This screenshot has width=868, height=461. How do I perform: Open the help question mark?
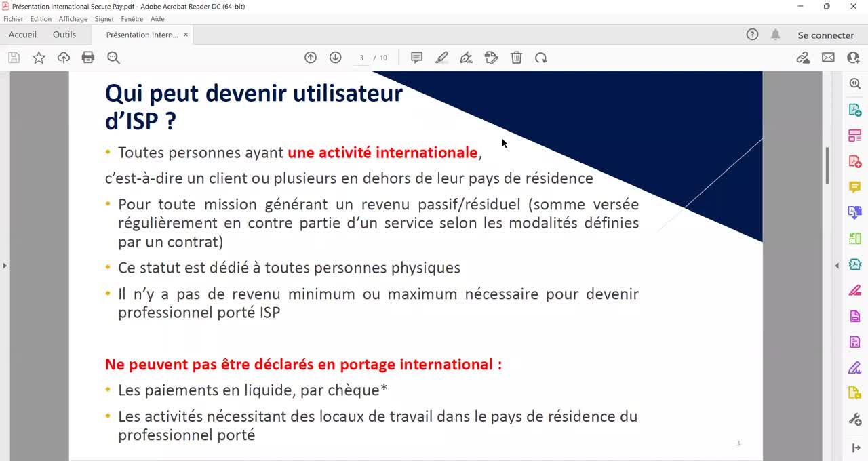[x=752, y=35]
